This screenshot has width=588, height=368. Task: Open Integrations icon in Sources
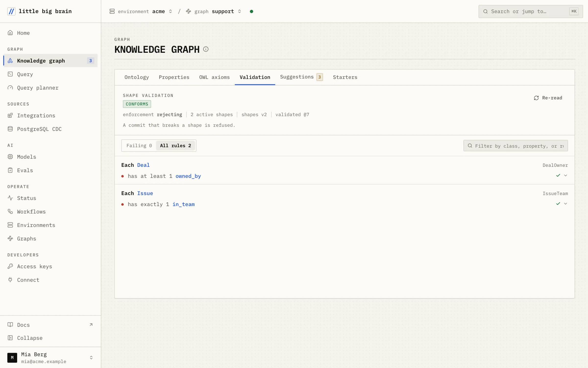coord(10,115)
